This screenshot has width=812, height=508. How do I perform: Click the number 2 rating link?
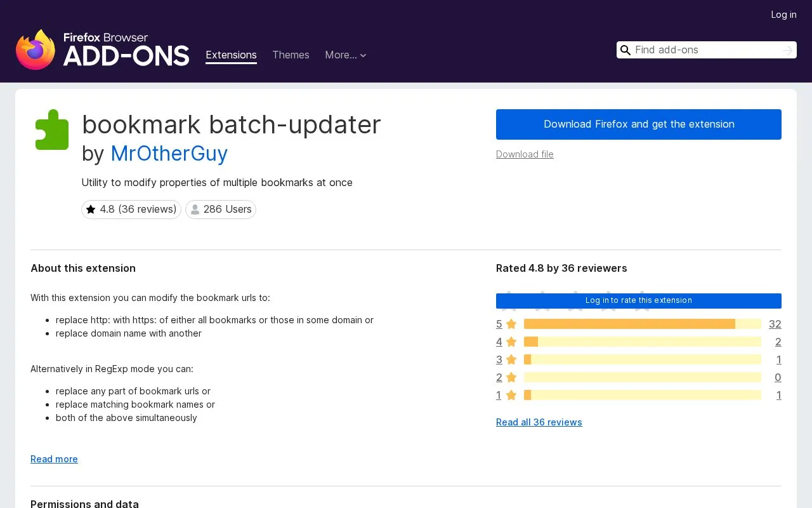[499, 377]
